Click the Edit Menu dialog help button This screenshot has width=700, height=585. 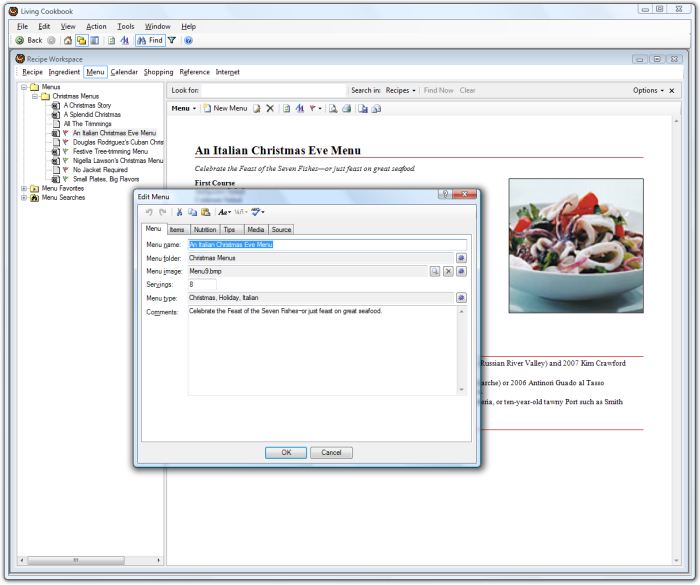445,194
